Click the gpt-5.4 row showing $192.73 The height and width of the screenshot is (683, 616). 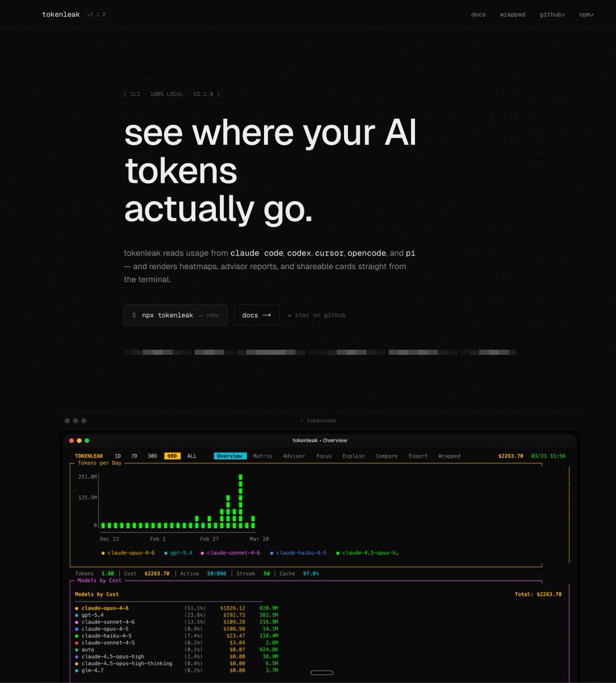click(176, 615)
